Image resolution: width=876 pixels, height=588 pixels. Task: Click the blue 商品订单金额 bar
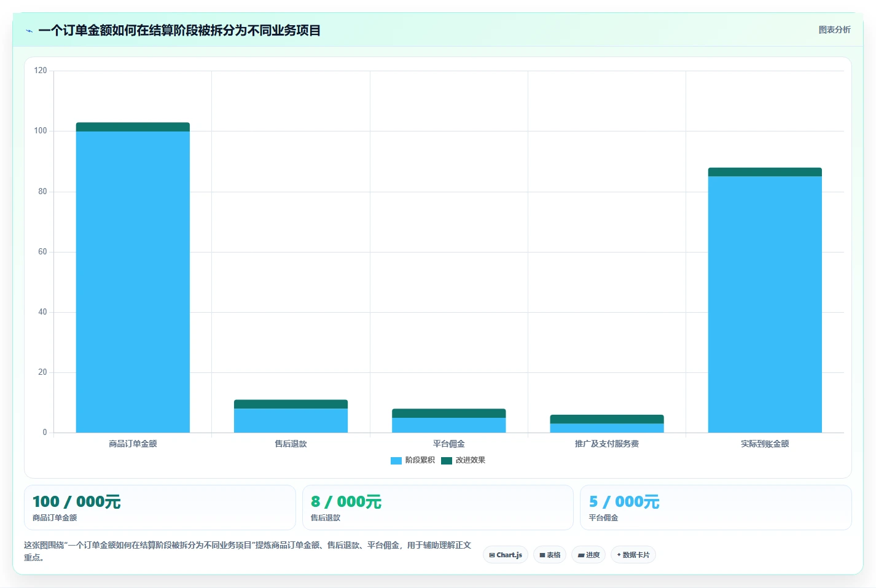[133, 282]
